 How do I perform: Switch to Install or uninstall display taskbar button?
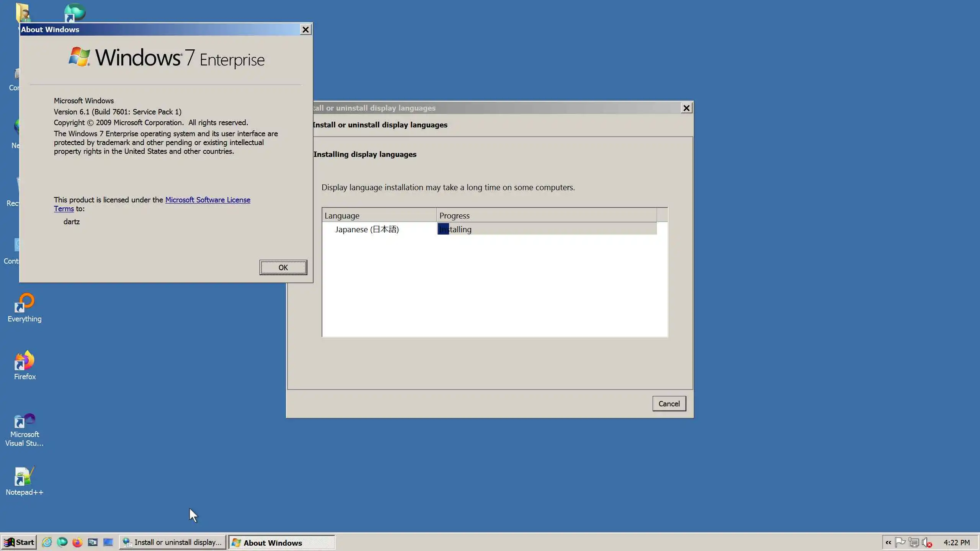(x=172, y=542)
